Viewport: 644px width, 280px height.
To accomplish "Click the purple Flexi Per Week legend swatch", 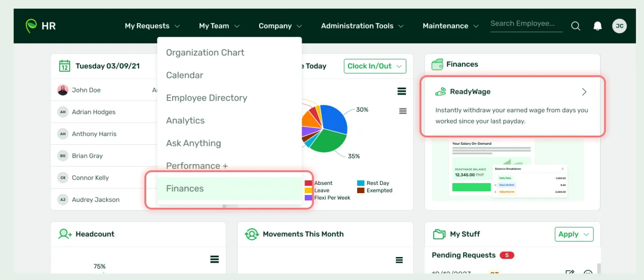I will 308,198.
